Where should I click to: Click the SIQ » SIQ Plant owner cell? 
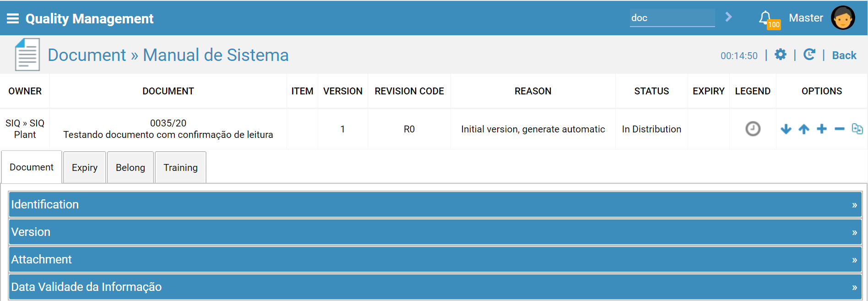[25, 129]
